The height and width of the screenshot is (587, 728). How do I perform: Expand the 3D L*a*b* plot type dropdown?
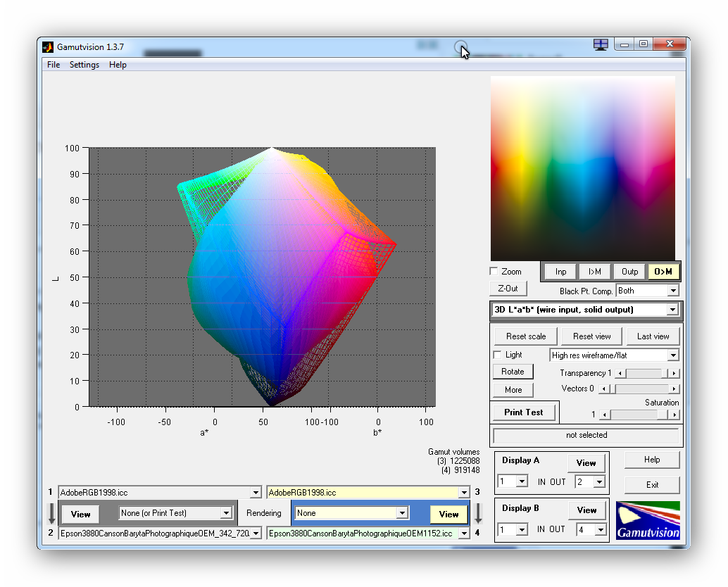pos(673,310)
